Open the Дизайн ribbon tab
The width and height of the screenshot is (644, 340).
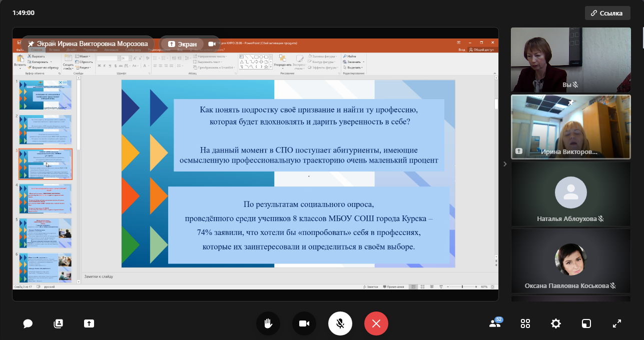[72, 50]
